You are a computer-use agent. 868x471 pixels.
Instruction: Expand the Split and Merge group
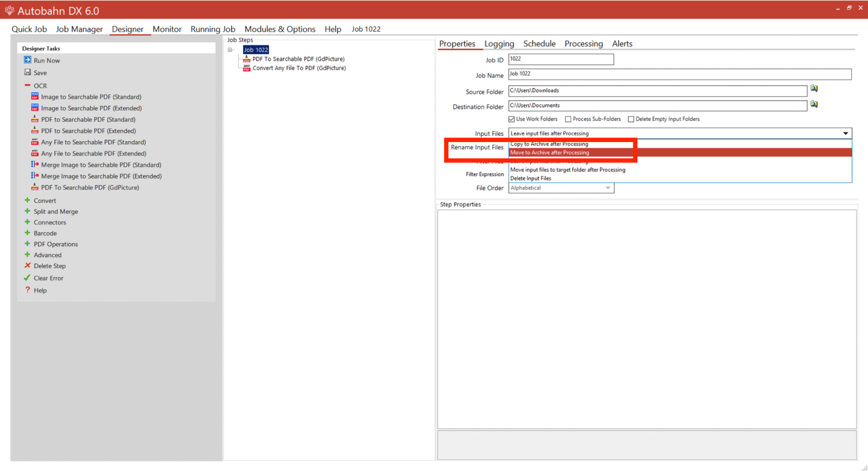click(27, 211)
